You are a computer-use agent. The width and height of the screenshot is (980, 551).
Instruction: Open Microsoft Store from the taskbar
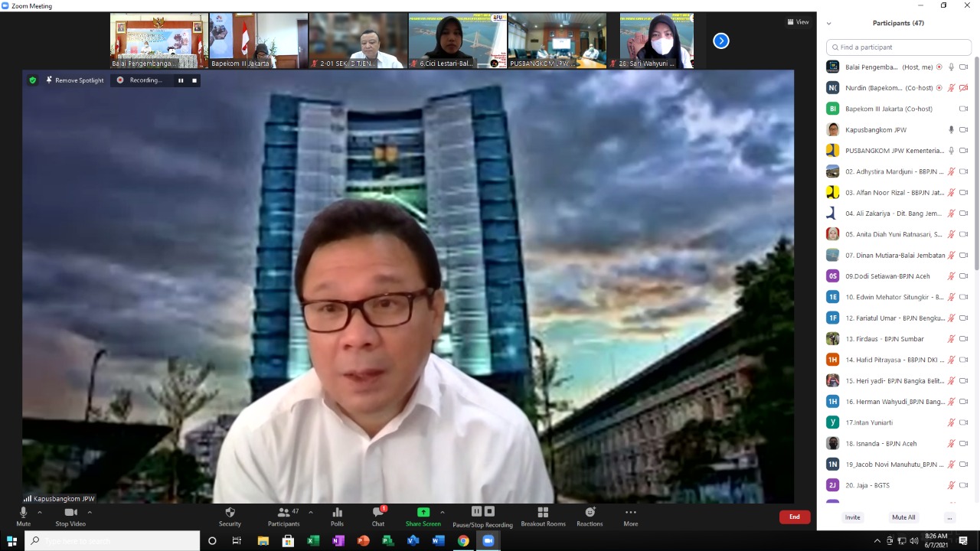[x=288, y=541]
